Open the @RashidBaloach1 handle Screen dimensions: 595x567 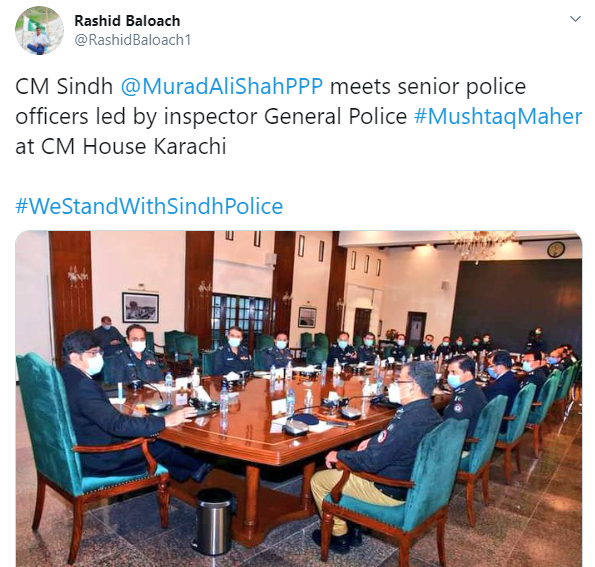click(x=132, y=40)
